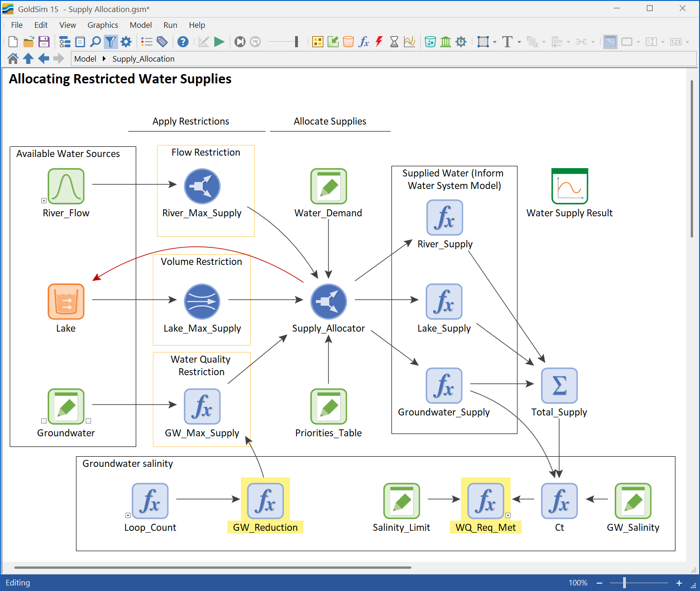This screenshot has height=591, width=700.
Task: Open the 123 display format dropdown arrow
Action: [687, 42]
